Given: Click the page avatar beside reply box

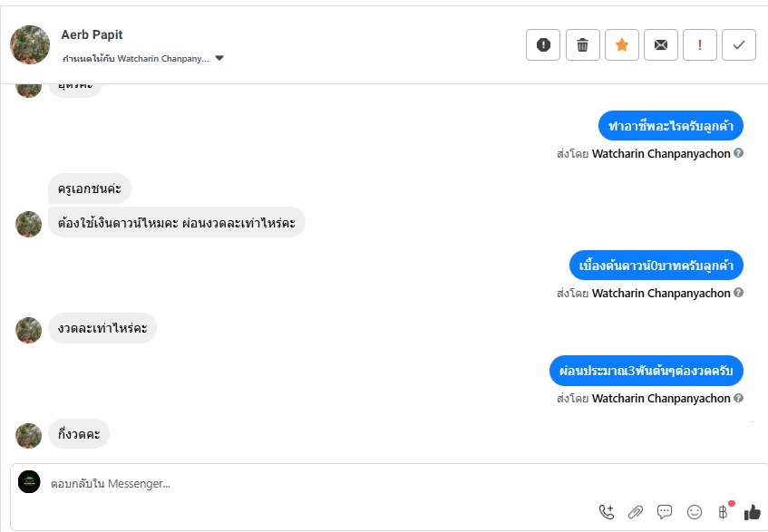Looking at the screenshot, I should point(29,482).
